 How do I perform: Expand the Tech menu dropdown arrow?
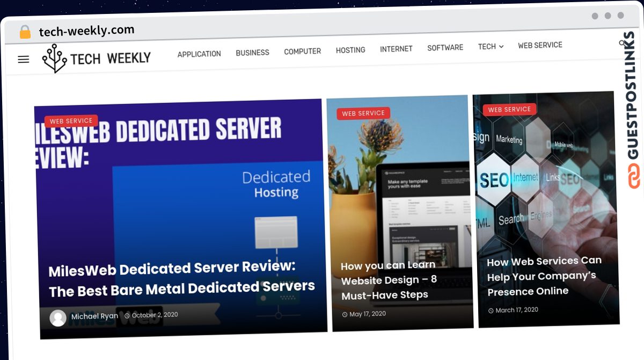coord(501,47)
